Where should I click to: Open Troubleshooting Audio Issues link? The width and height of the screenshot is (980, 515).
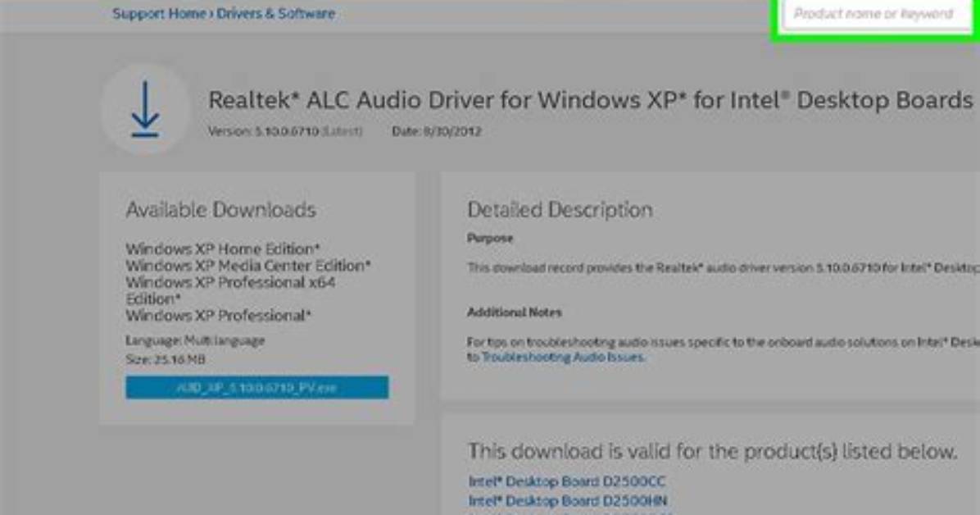[x=563, y=358]
